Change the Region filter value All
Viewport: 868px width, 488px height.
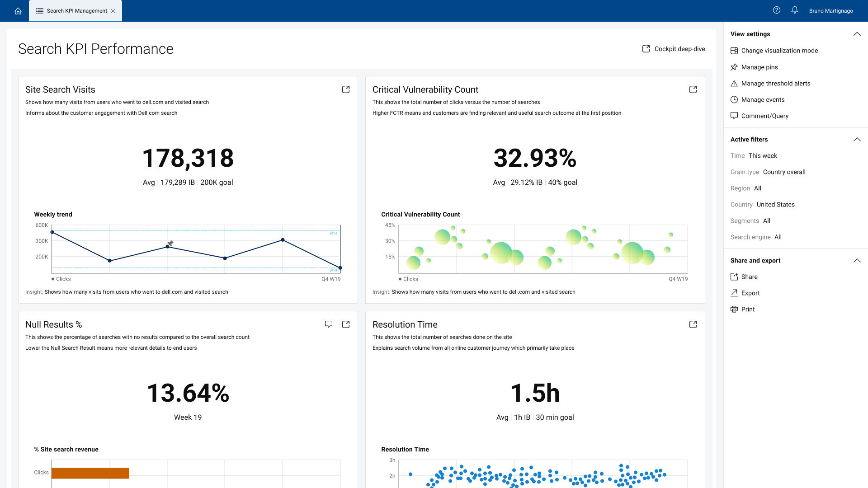(x=758, y=188)
